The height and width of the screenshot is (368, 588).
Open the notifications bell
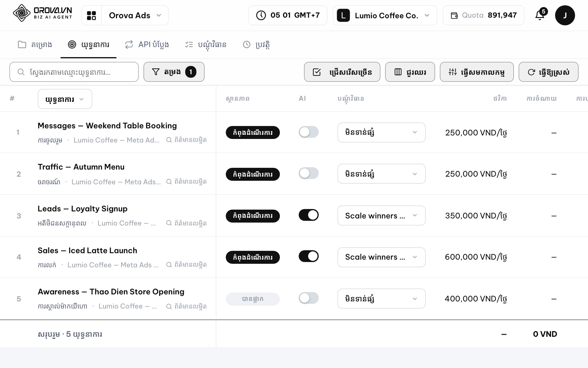(540, 15)
